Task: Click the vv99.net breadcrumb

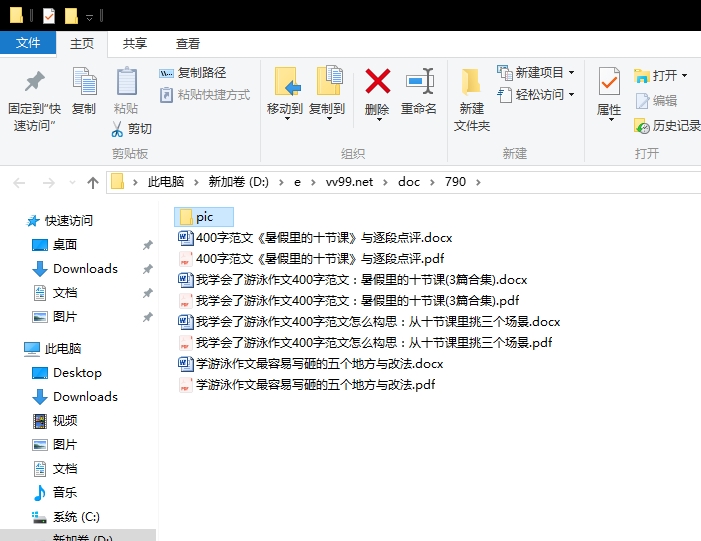Action: 349,182
